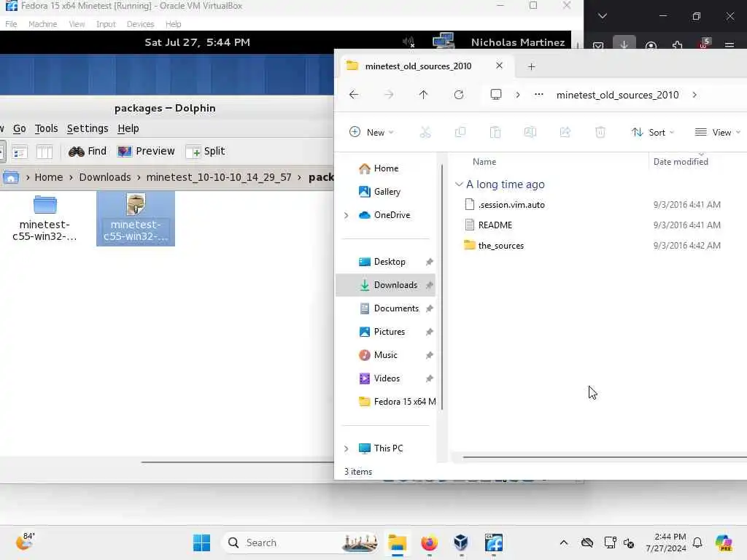Viewport: 747px width, 560px height.
Task: Open Videos in the sidebar
Action: coord(386,378)
